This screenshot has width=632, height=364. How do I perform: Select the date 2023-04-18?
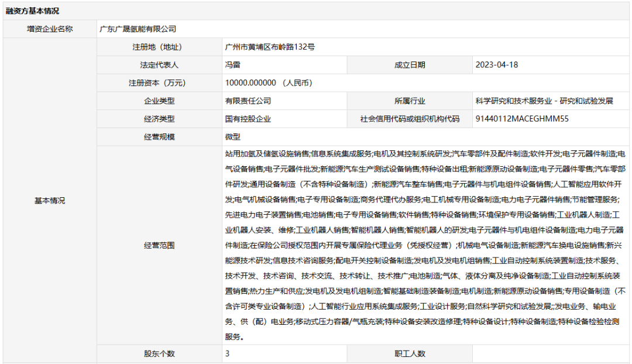click(497, 65)
